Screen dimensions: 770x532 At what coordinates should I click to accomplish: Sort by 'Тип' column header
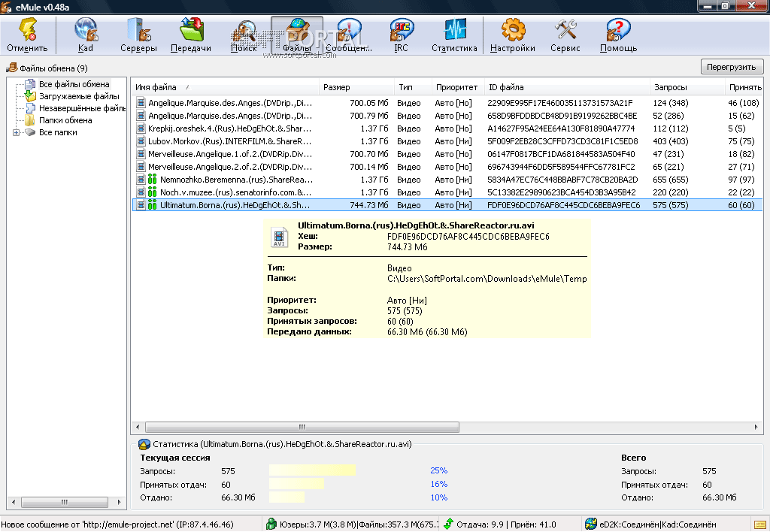pyautogui.click(x=413, y=87)
